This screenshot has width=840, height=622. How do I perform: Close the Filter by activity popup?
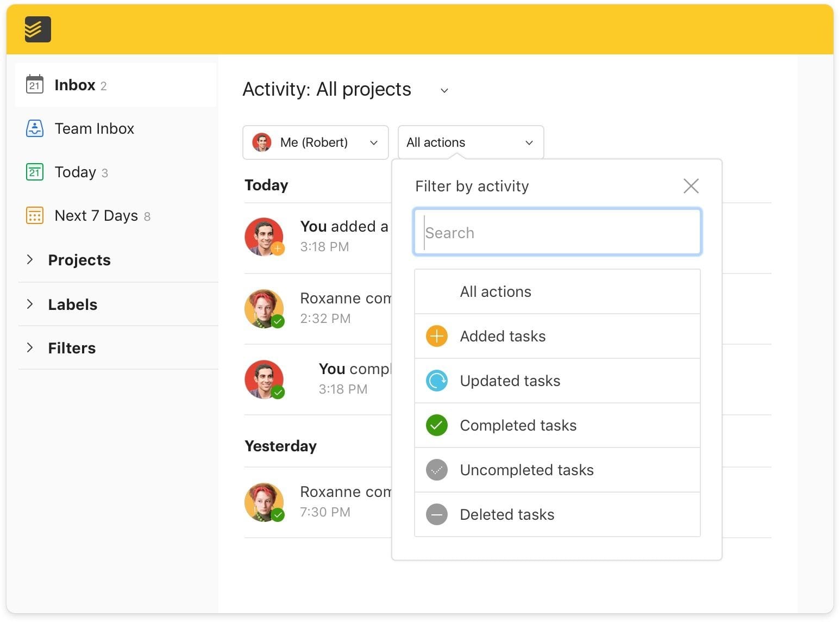click(x=691, y=185)
